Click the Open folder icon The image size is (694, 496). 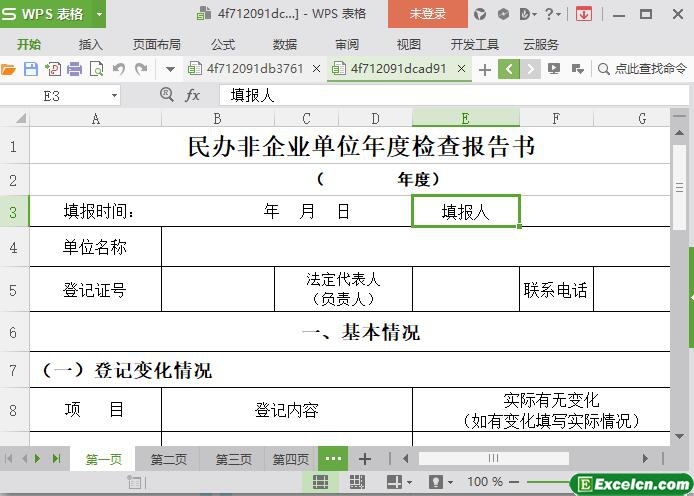(x=9, y=69)
